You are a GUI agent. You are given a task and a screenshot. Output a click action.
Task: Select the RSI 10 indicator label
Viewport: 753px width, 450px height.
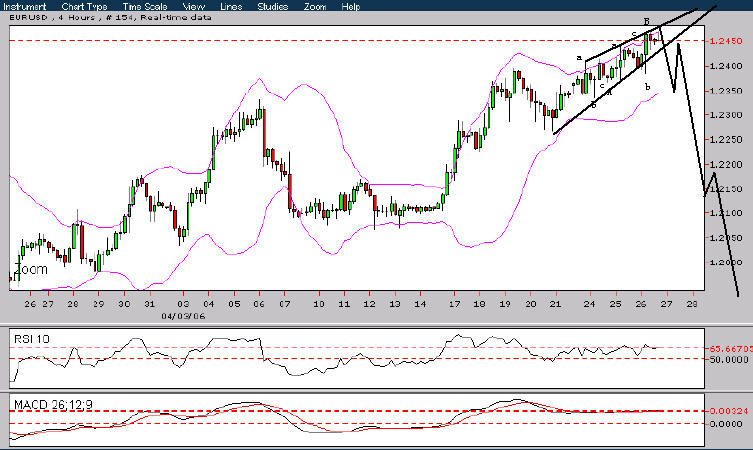tap(30, 337)
